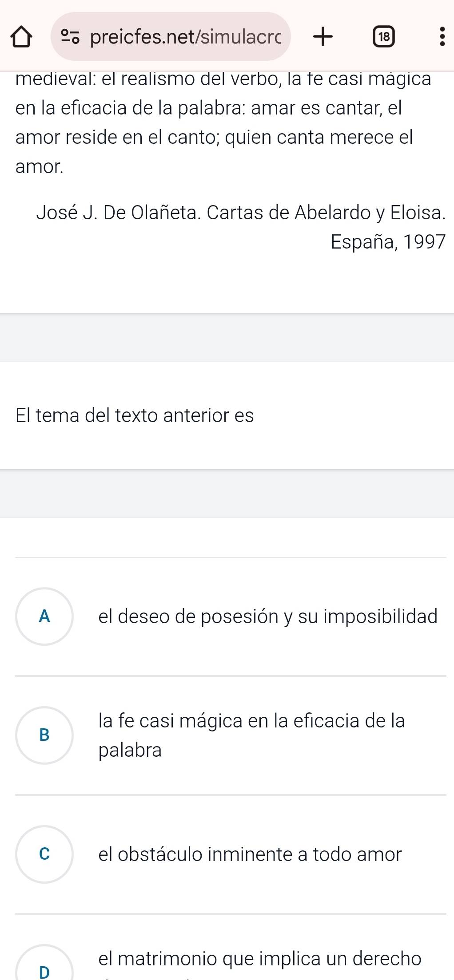
Task: Open the tab switcher showing 18 tabs
Action: (383, 37)
